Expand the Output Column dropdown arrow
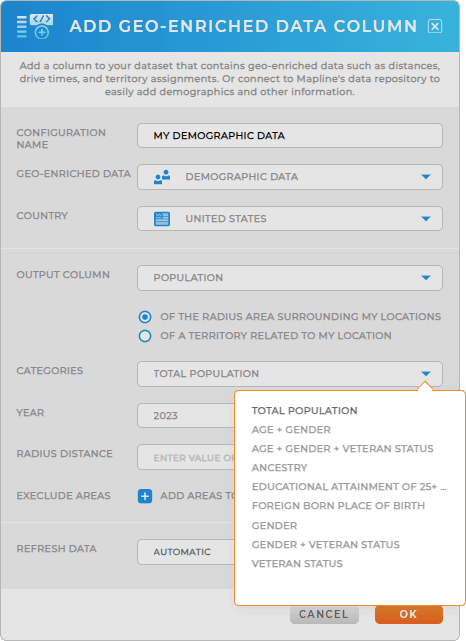The image size is (466, 641). pyautogui.click(x=426, y=278)
